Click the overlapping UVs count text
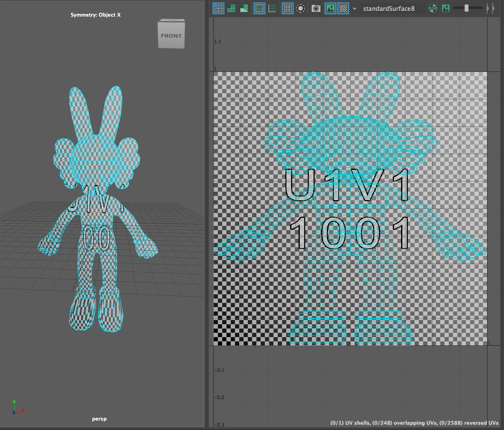 point(404,423)
